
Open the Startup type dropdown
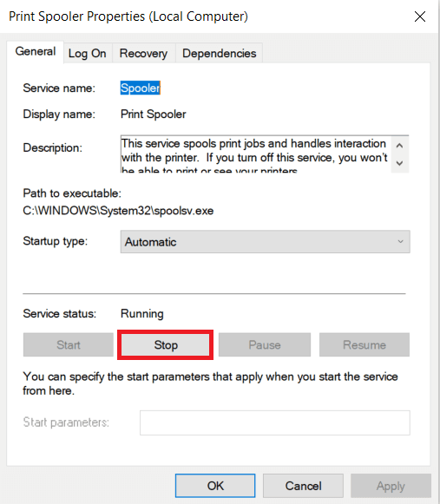click(265, 242)
